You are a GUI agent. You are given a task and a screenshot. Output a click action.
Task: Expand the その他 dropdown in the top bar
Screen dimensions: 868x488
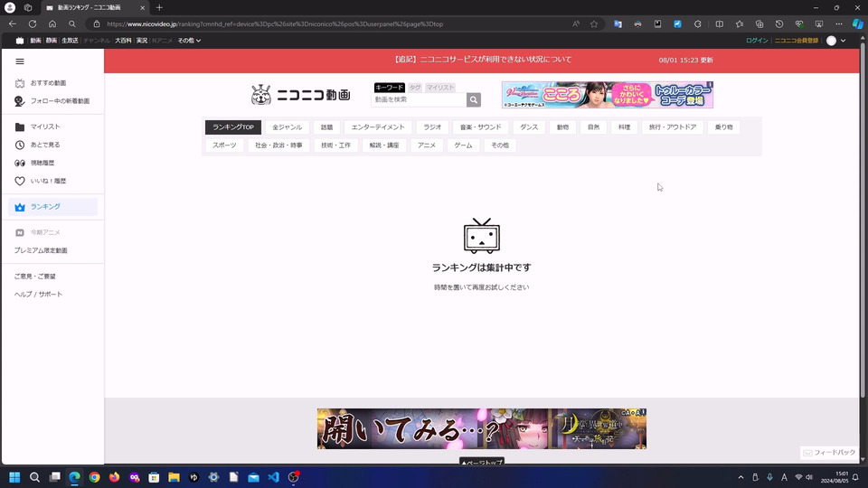[x=189, y=41]
